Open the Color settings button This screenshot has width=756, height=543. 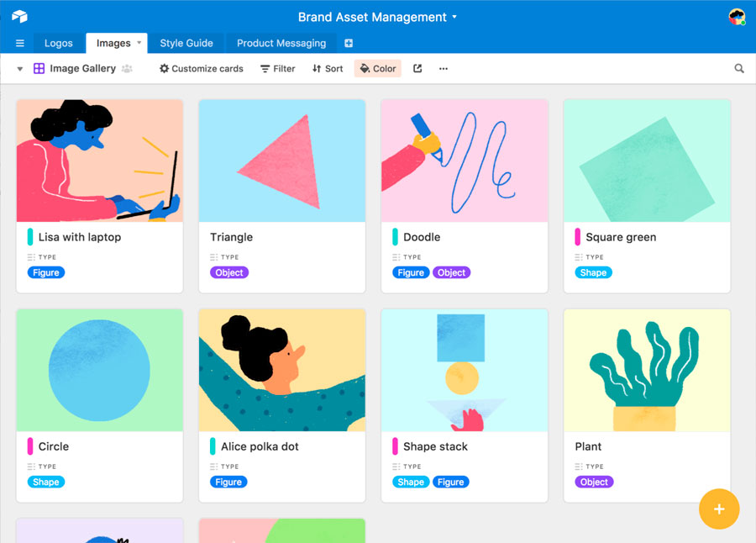point(378,69)
